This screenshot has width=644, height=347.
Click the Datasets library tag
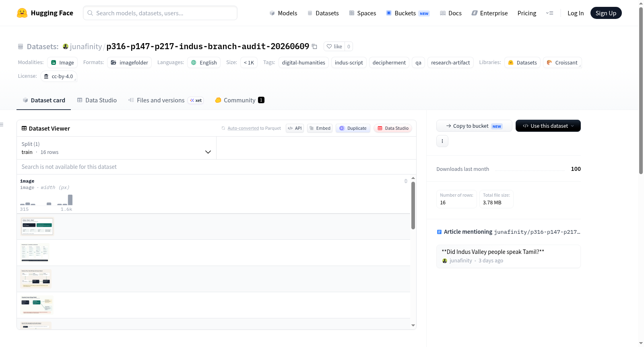[522, 62]
